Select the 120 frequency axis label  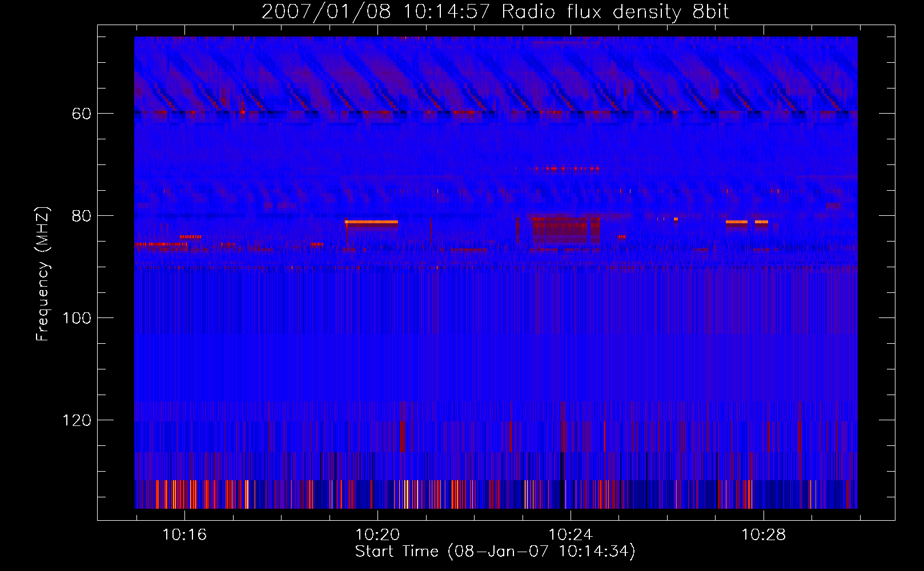[x=77, y=421]
